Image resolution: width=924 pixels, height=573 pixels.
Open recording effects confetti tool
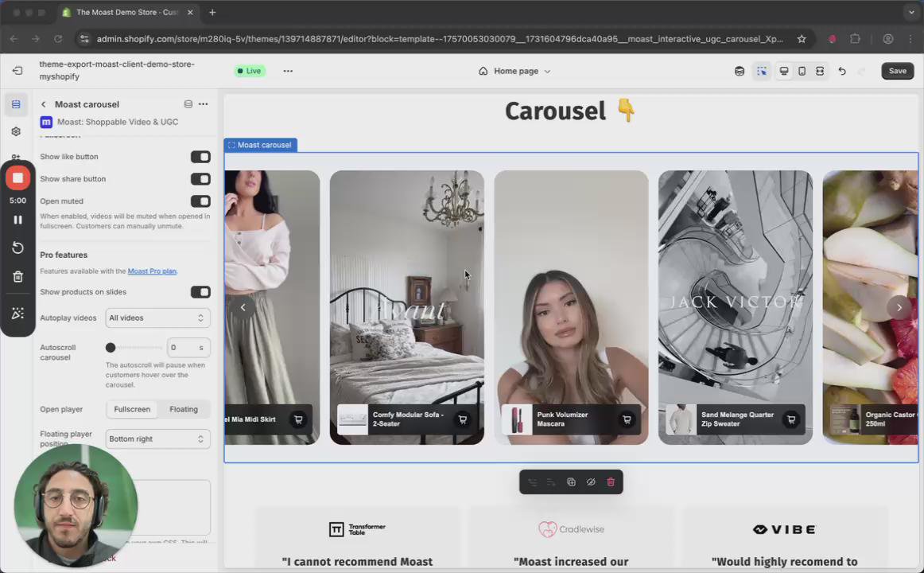pos(17,313)
